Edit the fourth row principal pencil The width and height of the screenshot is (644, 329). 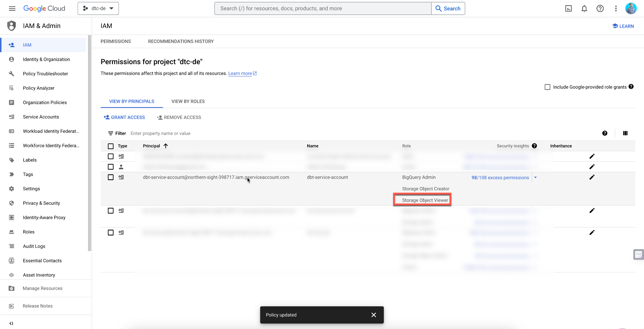point(592,210)
